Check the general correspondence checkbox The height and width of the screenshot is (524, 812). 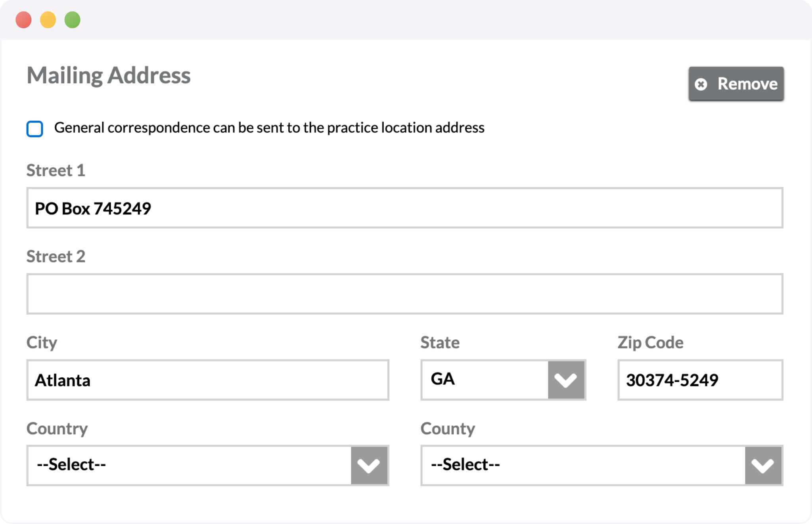[x=35, y=129]
